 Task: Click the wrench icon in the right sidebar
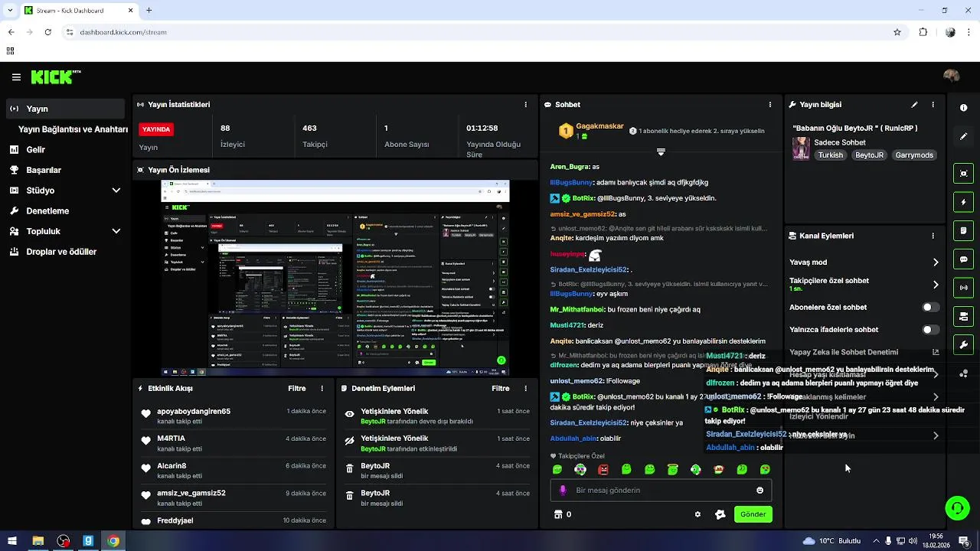[963, 344]
